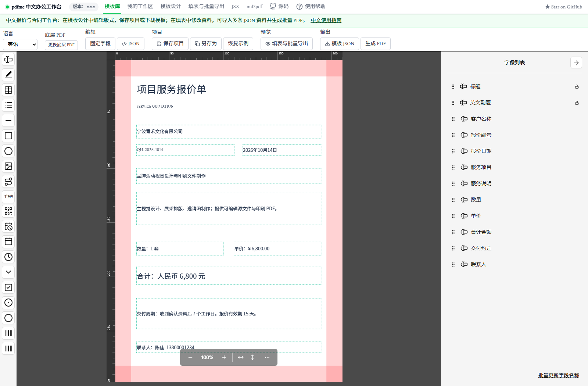This screenshot has height=386, width=588.
Task: Open the 模板设计 tab
Action: 171,7
